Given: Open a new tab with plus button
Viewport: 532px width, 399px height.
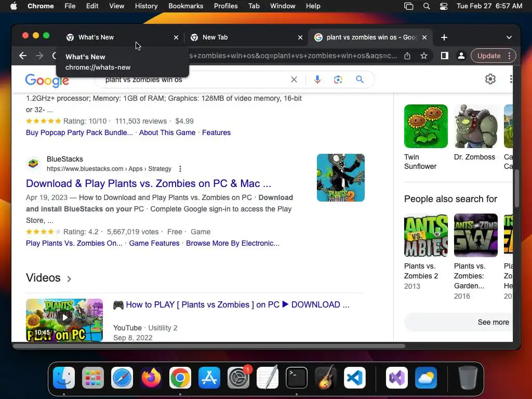Looking at the screenshot, I should [444, 37].
